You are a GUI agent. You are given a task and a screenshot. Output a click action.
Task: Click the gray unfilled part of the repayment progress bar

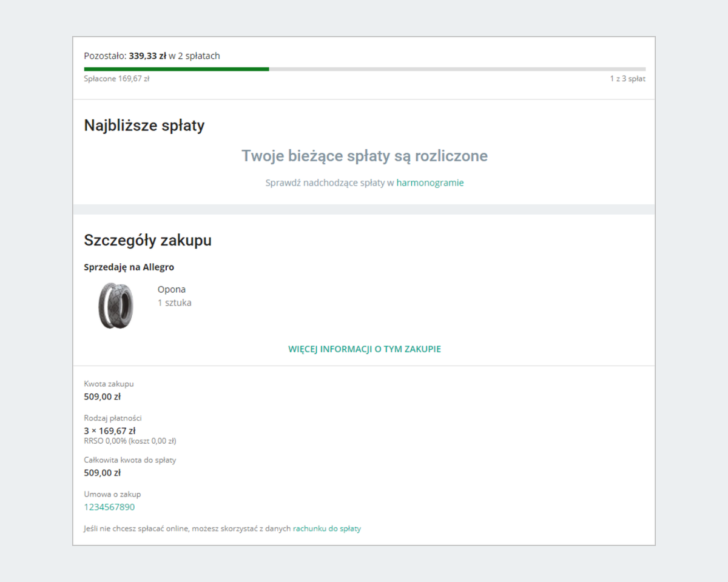click(455, 69)
